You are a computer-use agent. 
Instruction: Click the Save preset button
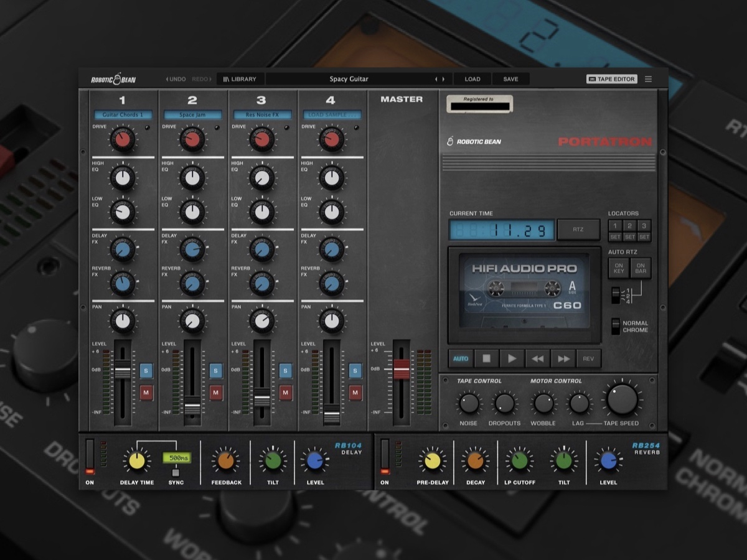[x=510, y=79]
